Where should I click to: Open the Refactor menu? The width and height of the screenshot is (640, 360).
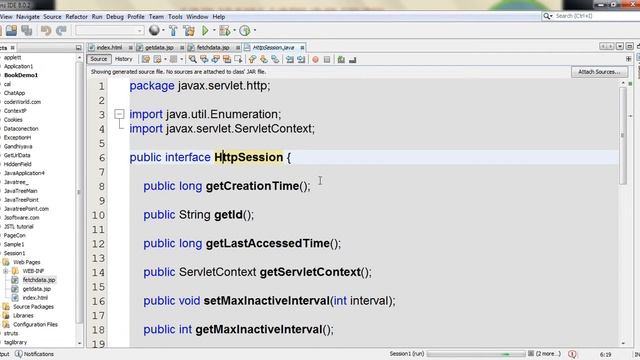(76, 17)
